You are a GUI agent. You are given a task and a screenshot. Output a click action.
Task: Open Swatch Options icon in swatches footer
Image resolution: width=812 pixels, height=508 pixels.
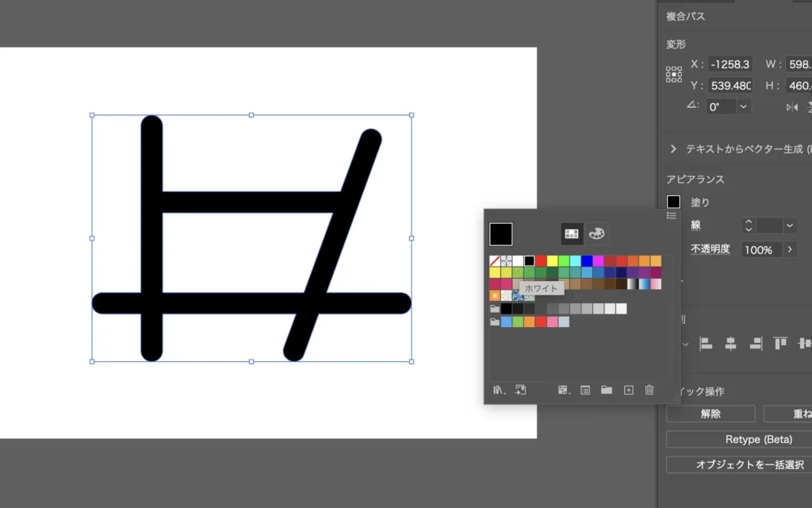[x=585, y=390]
